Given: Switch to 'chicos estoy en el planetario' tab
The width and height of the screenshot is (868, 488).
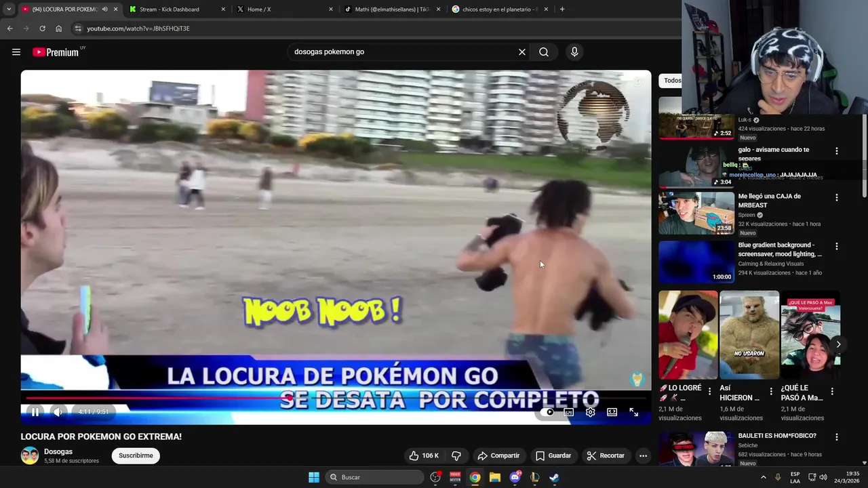Looking at the screenshot, I should [x=500, y=9].
